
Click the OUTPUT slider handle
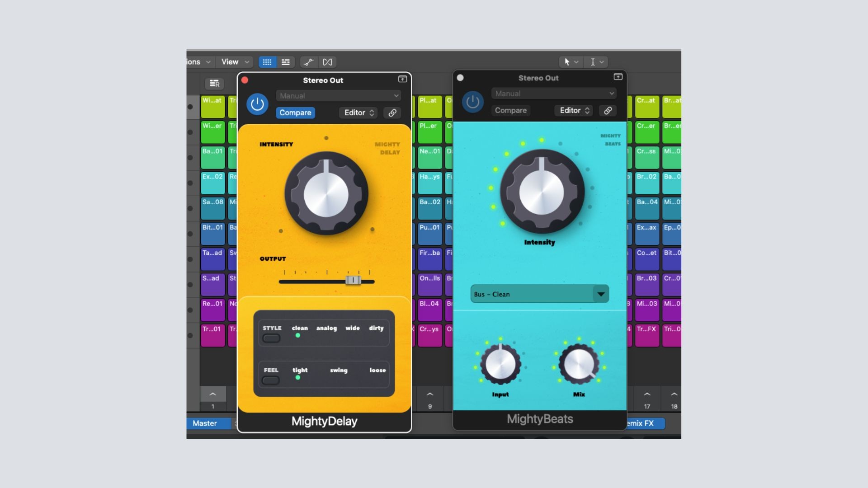click(353, 281)
